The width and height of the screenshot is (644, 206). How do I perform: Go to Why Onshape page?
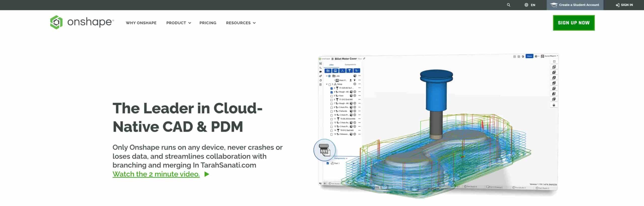[x=141, y=23]
